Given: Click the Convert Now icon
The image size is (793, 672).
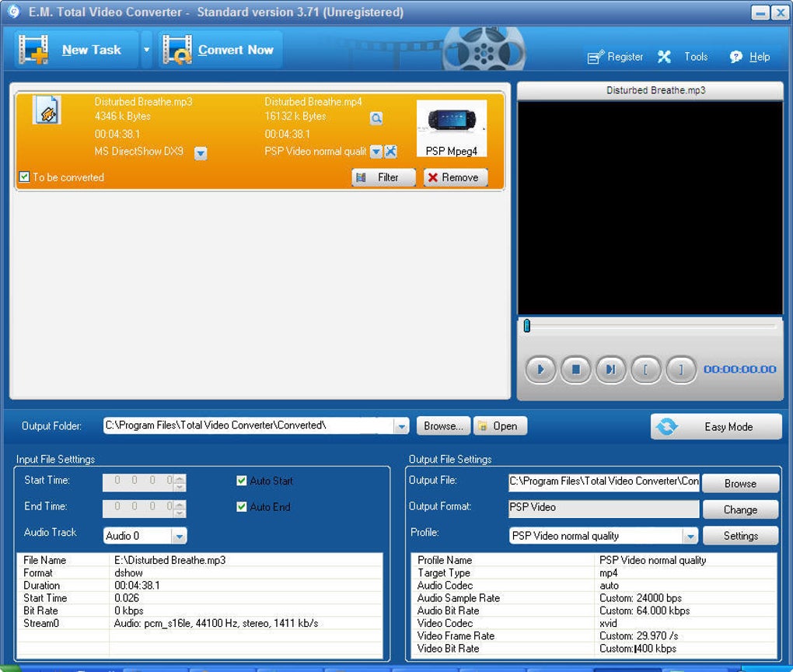Looking at the screenshot, I should pos(177,49).
